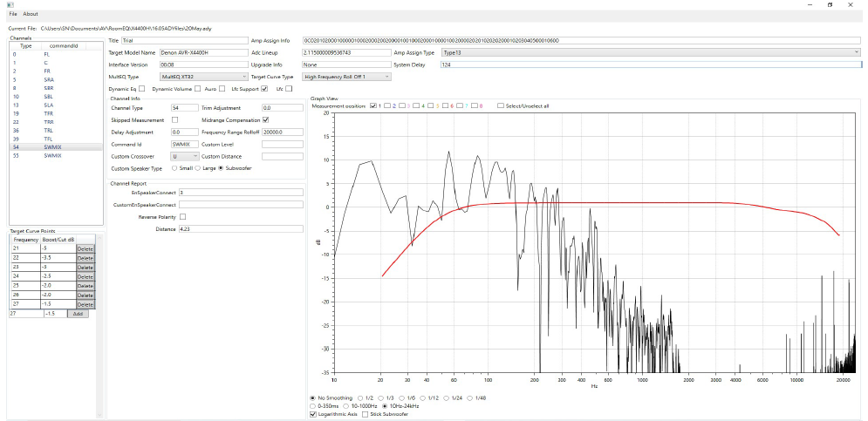Tick the Select/Unselect all checkbox

click(x=500, y=105)
